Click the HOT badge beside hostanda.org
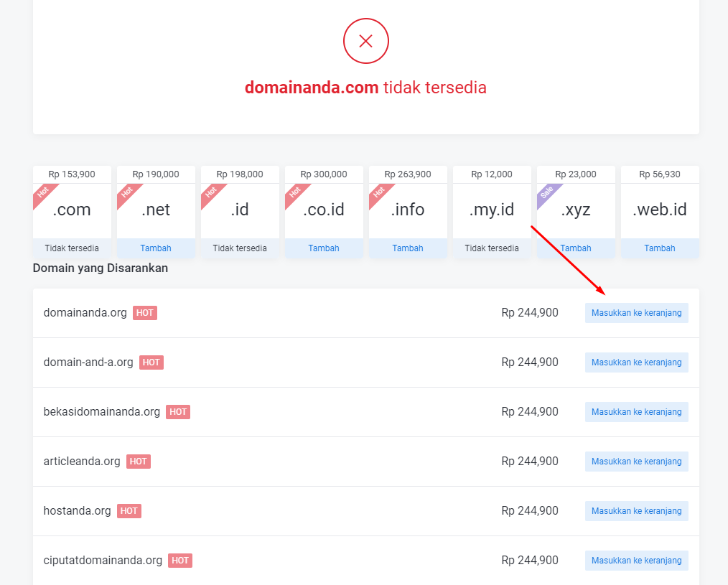Viewport: 728px width, 585px height. tap(129, 511)
